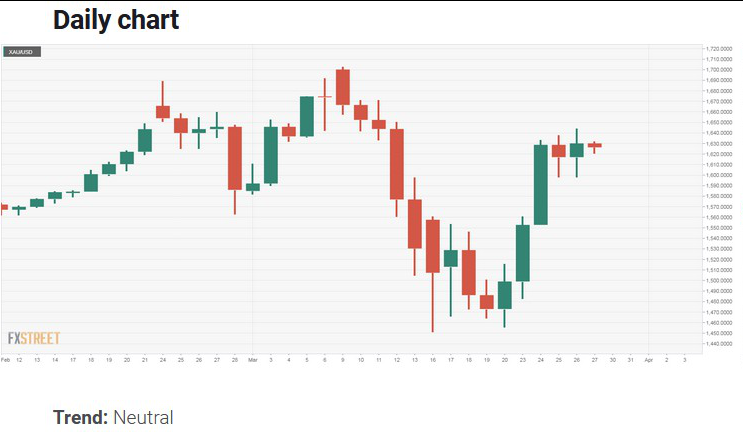The height and width of the screenshot is (441, 743).
Task: Click the FXStreet logo watermark
Action: click(34, 339)
